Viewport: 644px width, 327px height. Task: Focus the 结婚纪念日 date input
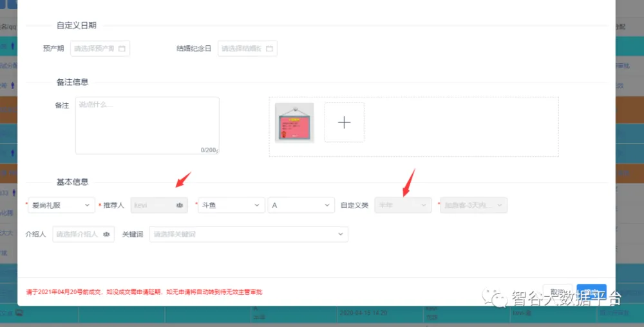[x=241, y=48]
